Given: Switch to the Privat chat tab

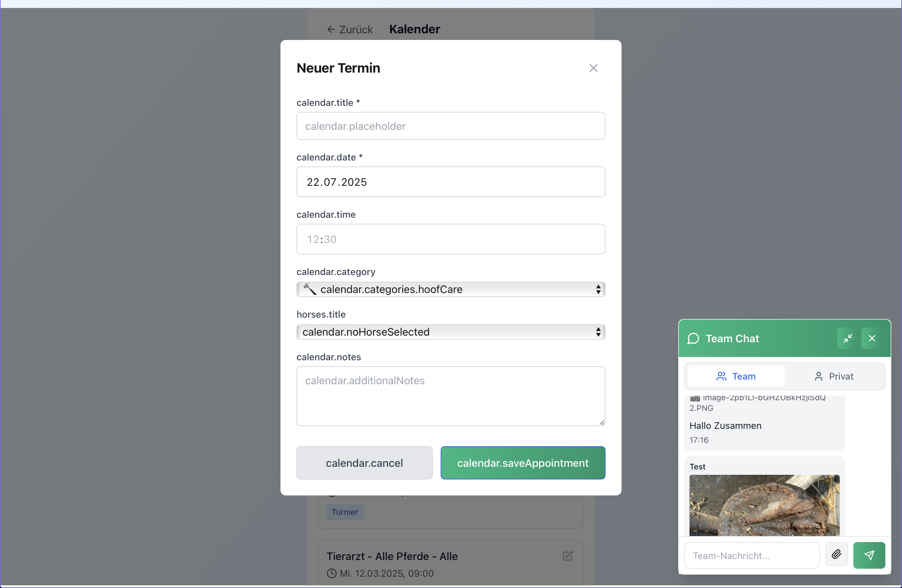Looking at the screenshot, I should [x=834, y=376].
